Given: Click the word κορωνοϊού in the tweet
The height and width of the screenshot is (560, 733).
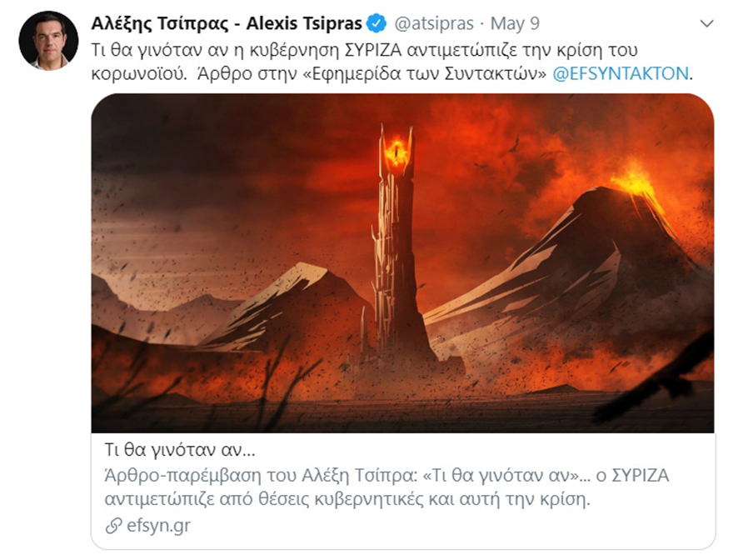Looking at the screenshot, I should tap(139, 74).
